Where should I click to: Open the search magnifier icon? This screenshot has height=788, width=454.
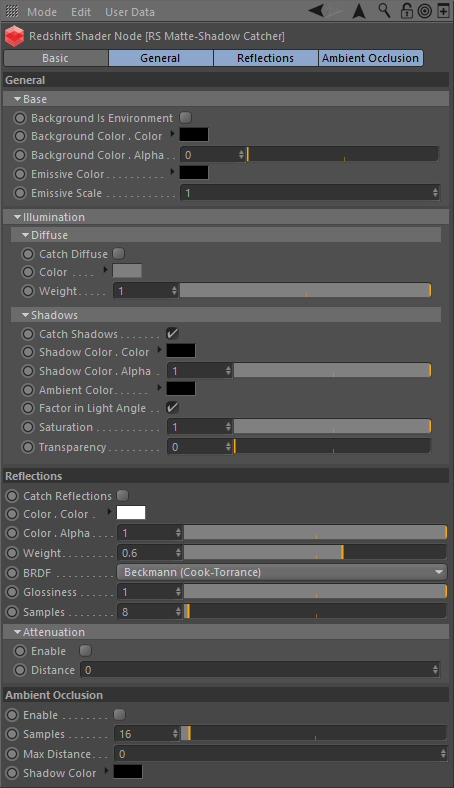384,11
